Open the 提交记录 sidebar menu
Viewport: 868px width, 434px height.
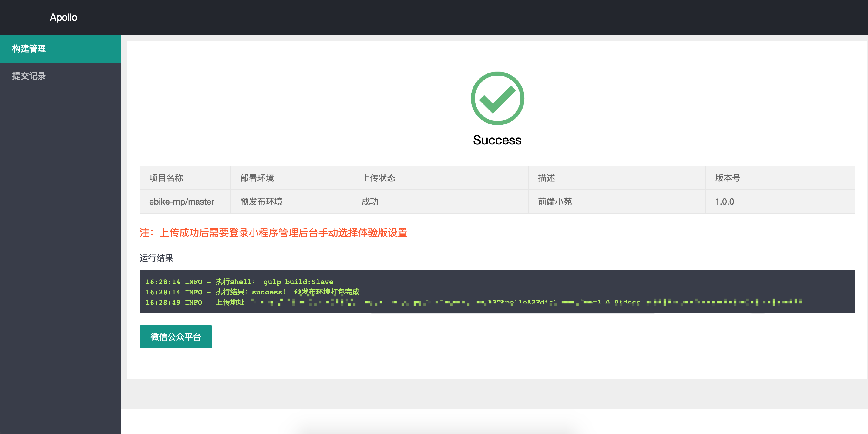[x=29, y=76]
